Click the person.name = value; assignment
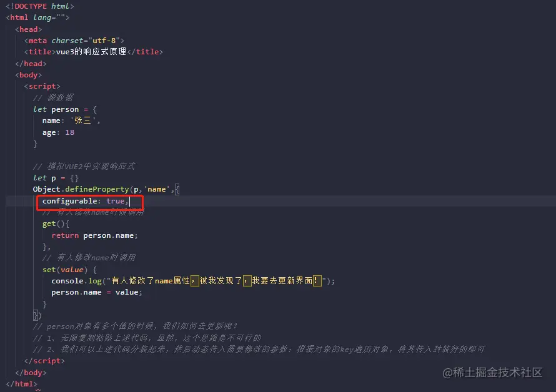 click(x=97, y=292)
